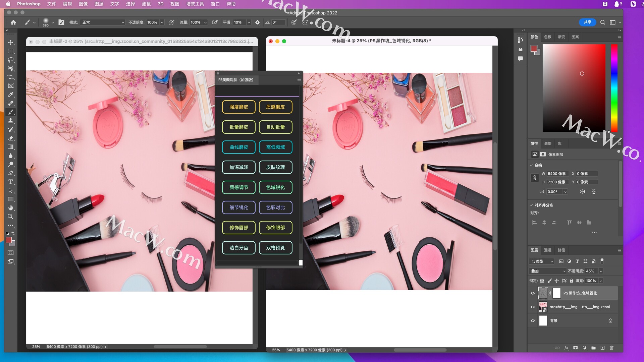Select the Zoom tool in toolbar
This screenshot has width=644, height=362.
point(11,217)
